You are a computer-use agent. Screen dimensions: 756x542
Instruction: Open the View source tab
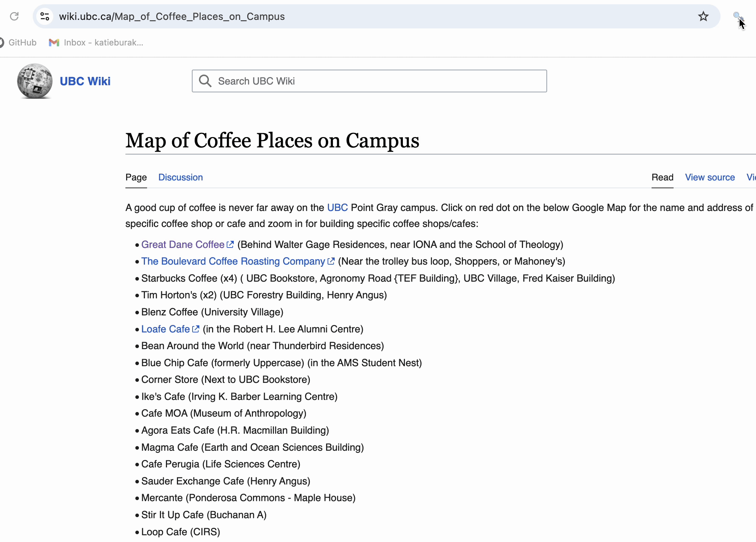coord(710,177)
